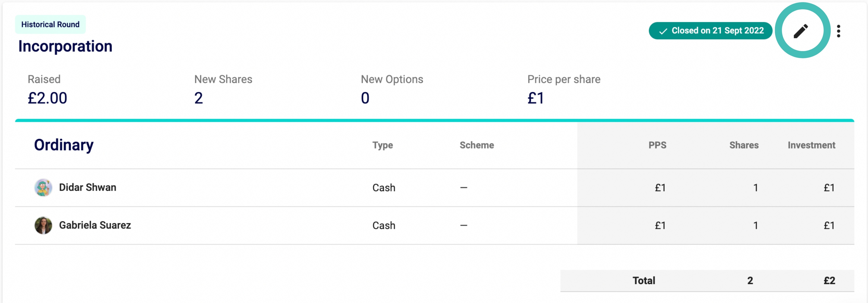Click the Scheme column header

[x=477, y=145]
